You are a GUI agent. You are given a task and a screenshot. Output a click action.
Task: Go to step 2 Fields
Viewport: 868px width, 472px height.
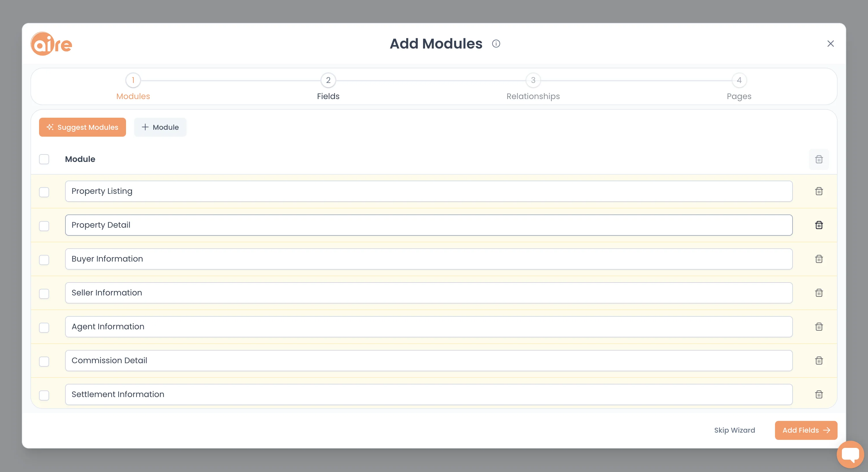[328, 87]
